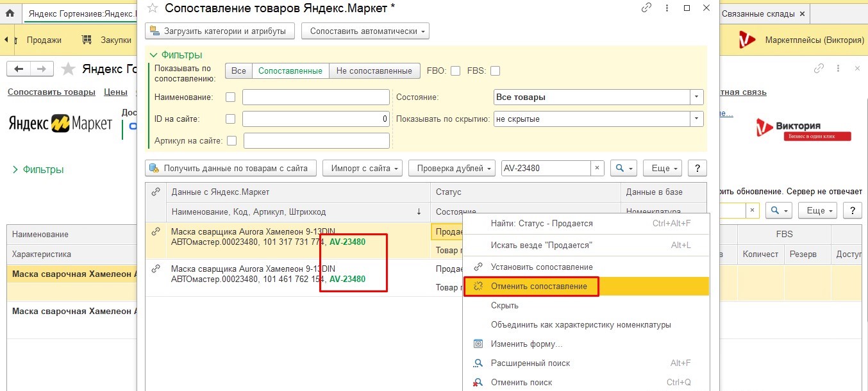Click Загрузить категории и атрибуты button
This screenshot has width=868, height=391.
point(220,31)
